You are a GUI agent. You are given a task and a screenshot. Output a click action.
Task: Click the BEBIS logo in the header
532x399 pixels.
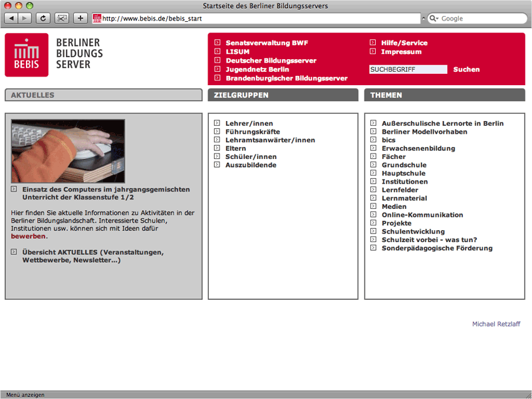pos(27,55)
